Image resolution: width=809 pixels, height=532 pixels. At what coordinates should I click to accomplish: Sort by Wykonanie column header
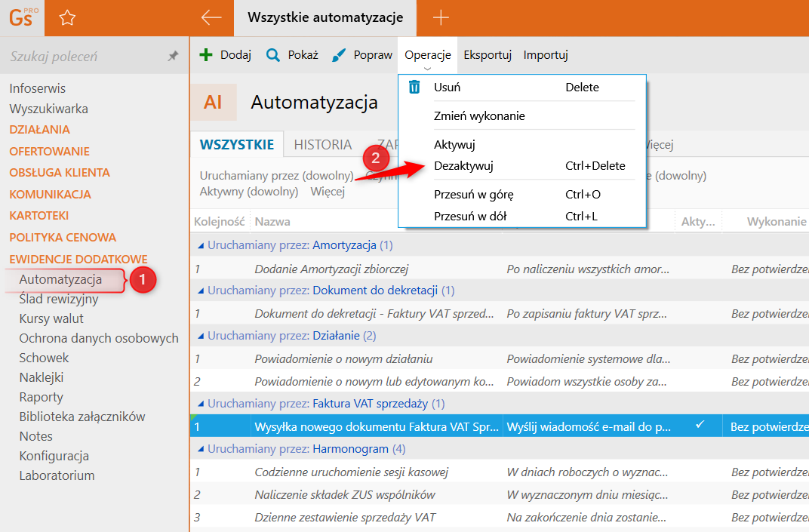[x=777, y=222]
